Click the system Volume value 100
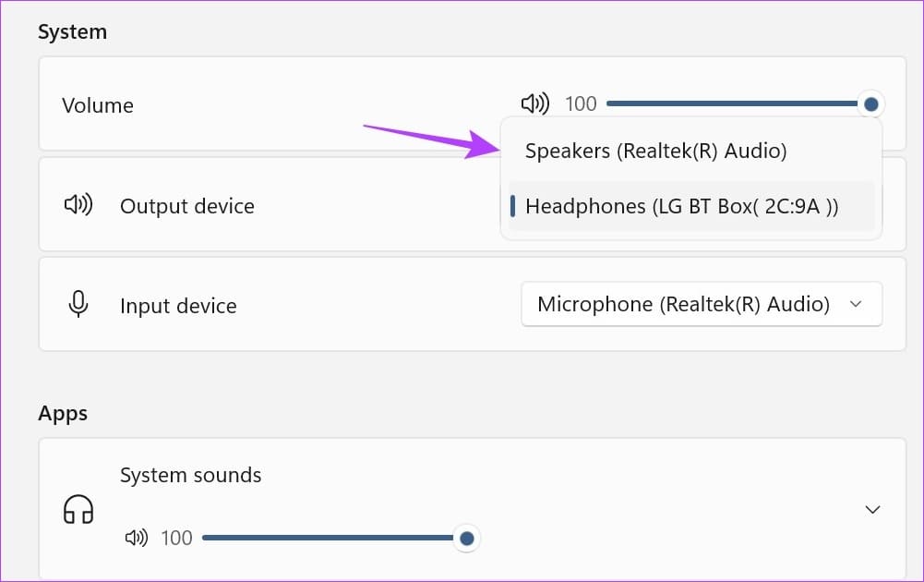Image resolution: width=924 pixels, height=582 pixels. click(x=581, y=104)
